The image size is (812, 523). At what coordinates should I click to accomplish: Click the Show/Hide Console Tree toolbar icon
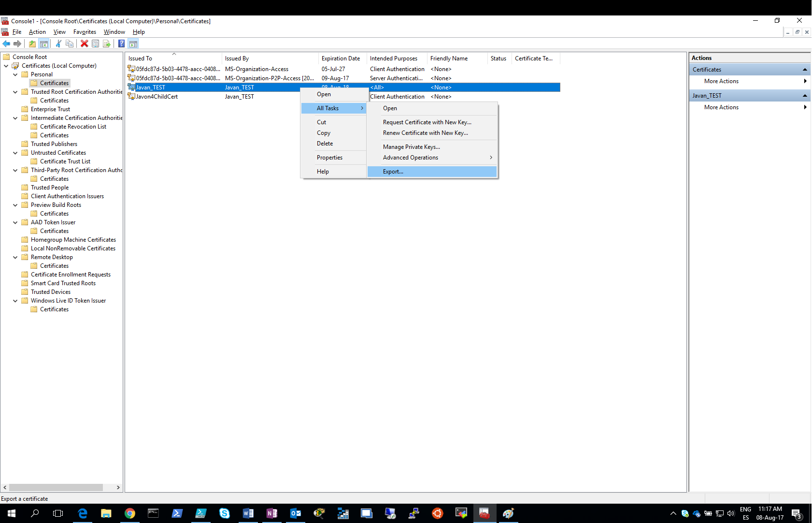pyautogui.click(x=44, y=44)
